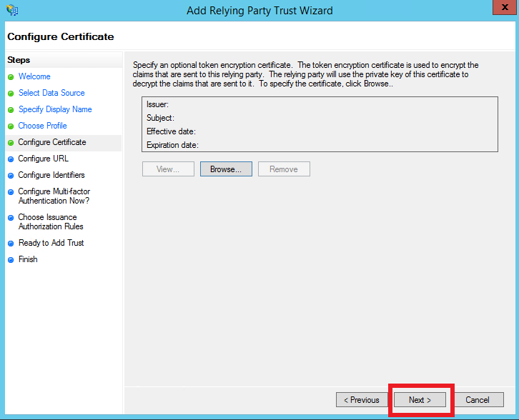The image size is (519, 420).
Task: Click blue bullet next to Finish
Action: click(11, 260)
